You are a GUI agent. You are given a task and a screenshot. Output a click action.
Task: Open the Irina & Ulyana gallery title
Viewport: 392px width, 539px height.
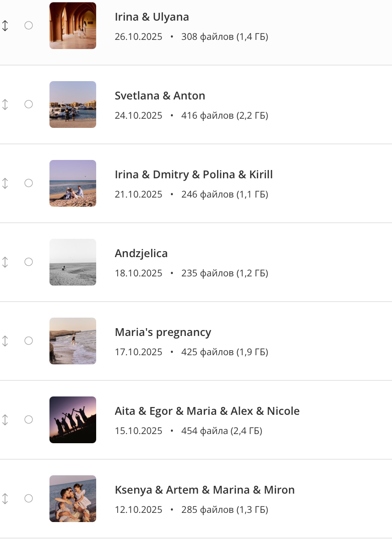coord(152,17)
